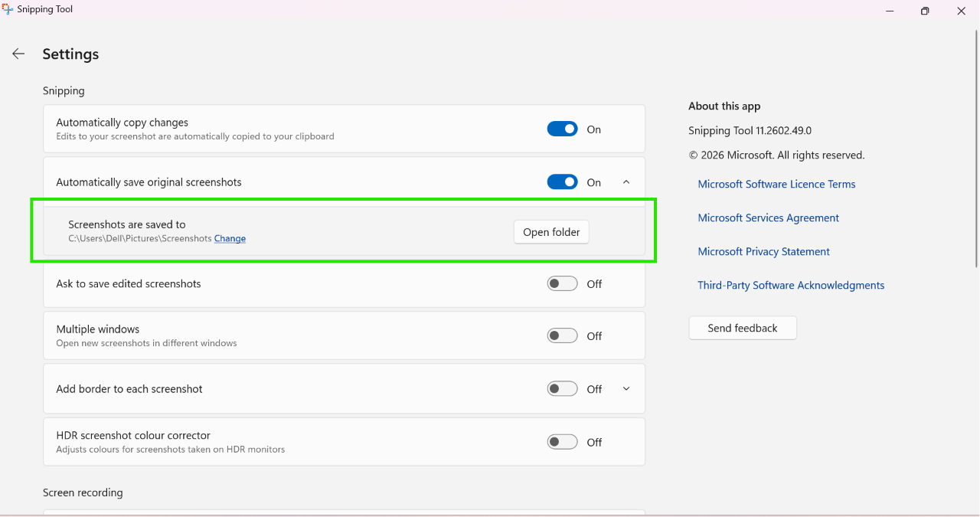Restore down the Snipping Tool window
The height and width of the screenshot is (517, 980).
click(x=925, y=11)
